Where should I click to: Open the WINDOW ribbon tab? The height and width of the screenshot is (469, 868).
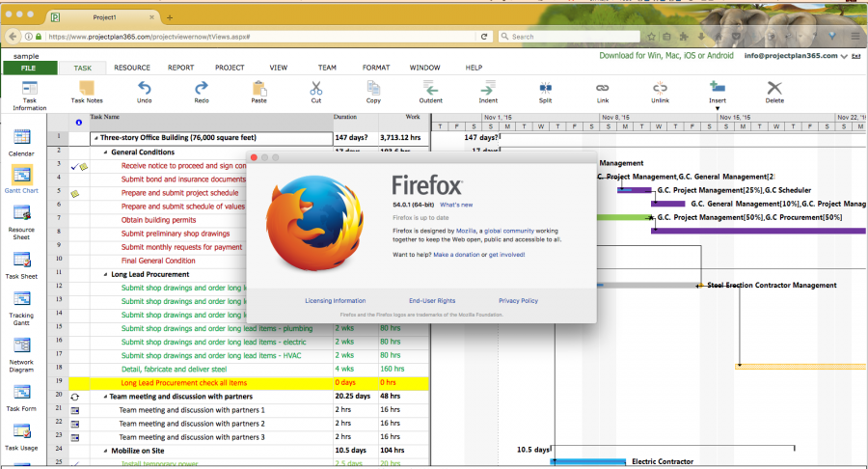[424, 68]
